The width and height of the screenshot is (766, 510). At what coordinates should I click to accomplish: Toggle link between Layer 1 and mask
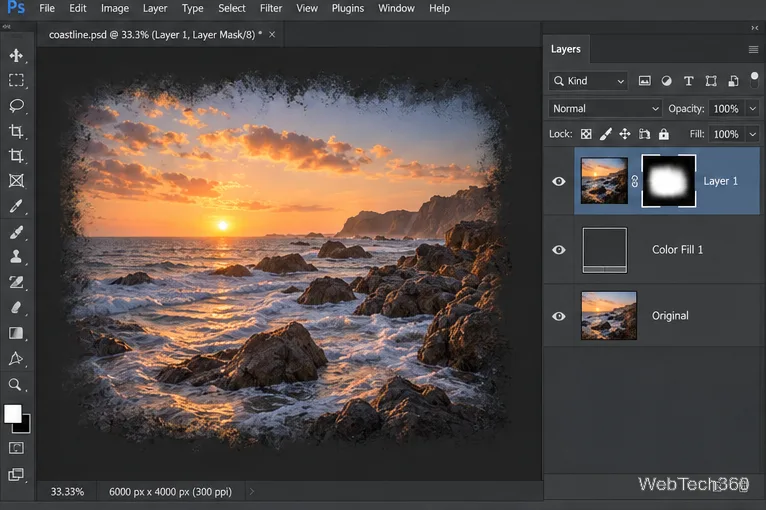[x=635, y=182]
